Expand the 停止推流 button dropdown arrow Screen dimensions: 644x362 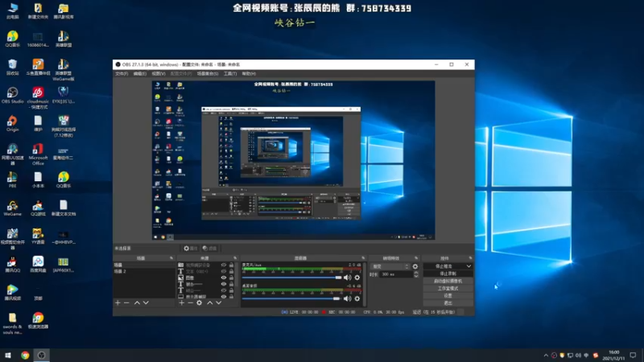469,266
